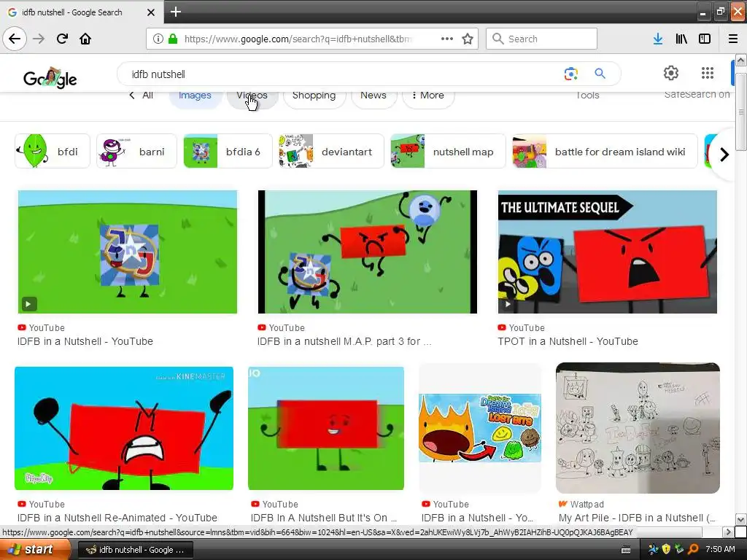Filter results by the bfdia 6 chip

[228, 152]
